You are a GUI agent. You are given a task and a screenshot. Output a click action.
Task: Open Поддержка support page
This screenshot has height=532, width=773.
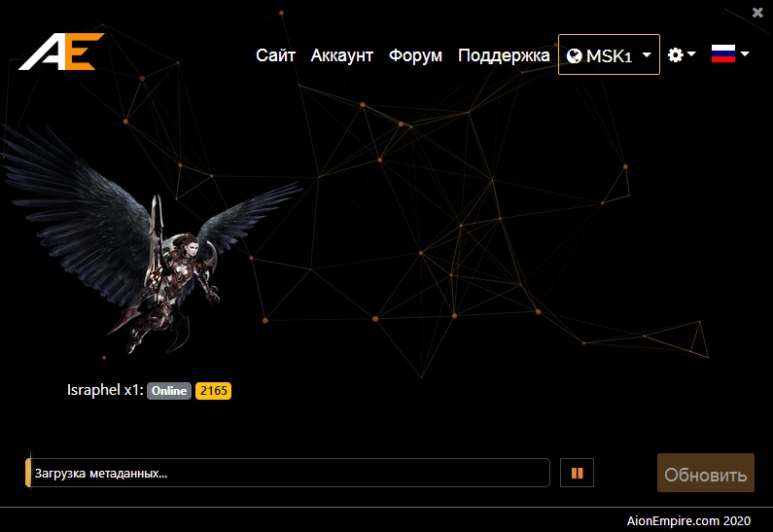(x=504, y=55)
